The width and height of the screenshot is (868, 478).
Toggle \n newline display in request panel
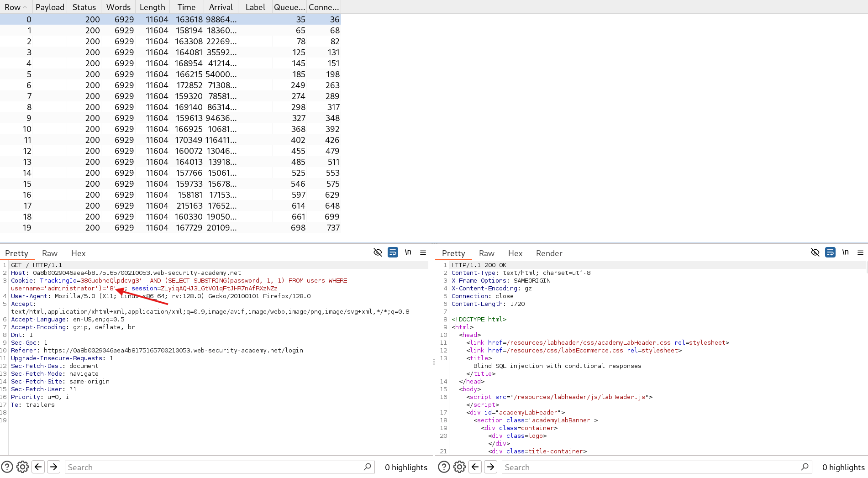coord(408,252)
